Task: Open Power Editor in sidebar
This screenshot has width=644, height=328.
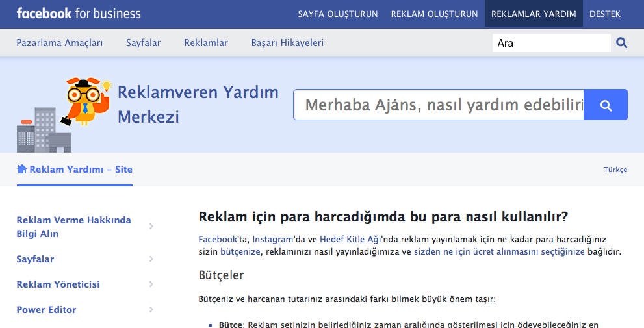Action: [46, 310]
